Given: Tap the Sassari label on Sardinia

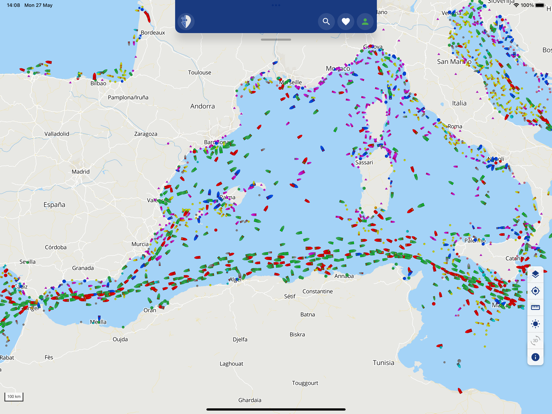Looking at the screenshot, I should pos(364,162).
